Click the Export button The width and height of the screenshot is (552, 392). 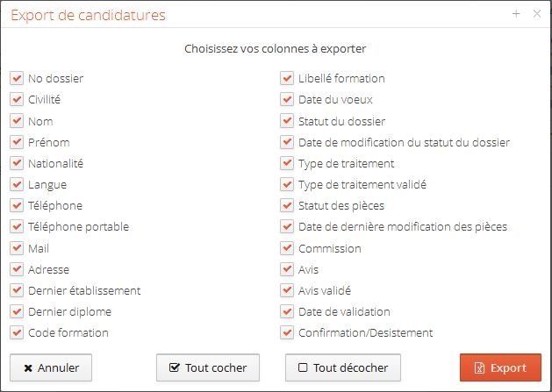[500, 367]
